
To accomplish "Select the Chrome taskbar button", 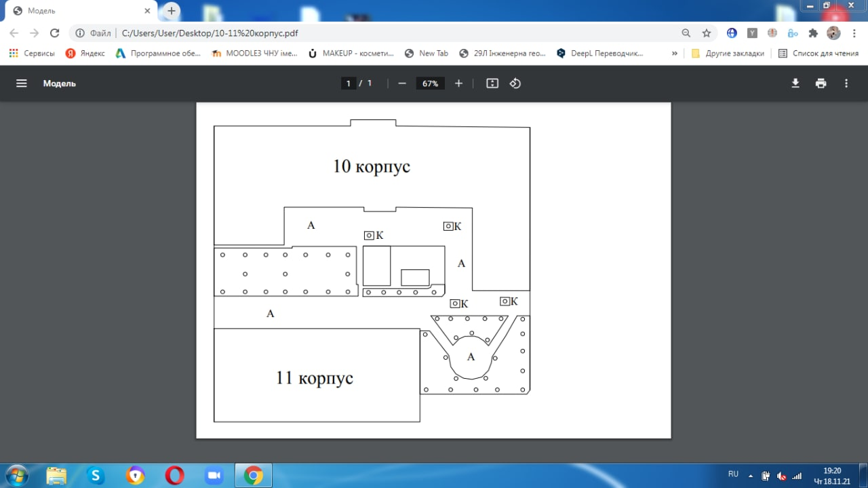I will [x=254, y=475].
